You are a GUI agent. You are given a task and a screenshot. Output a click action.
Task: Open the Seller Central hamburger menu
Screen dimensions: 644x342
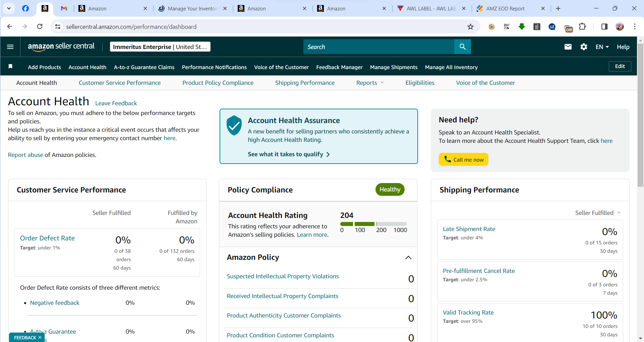coord(10,47)
